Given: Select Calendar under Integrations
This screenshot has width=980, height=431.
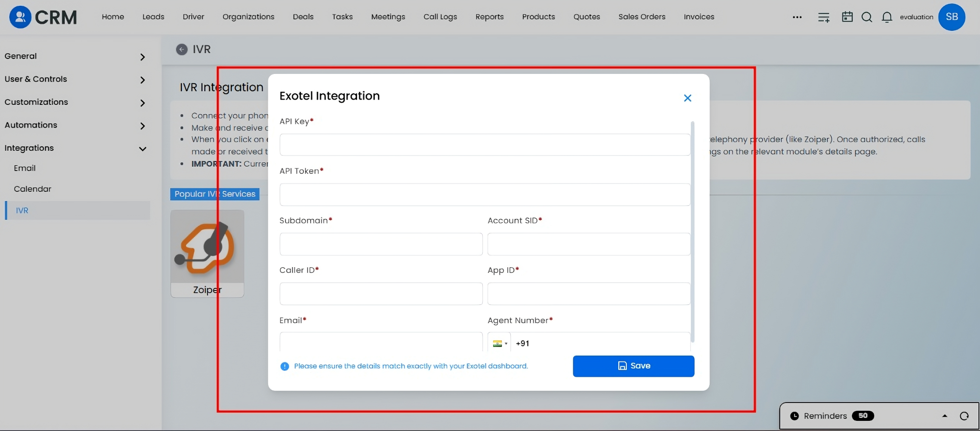Looking at the screenshot, I should [32, 189].
